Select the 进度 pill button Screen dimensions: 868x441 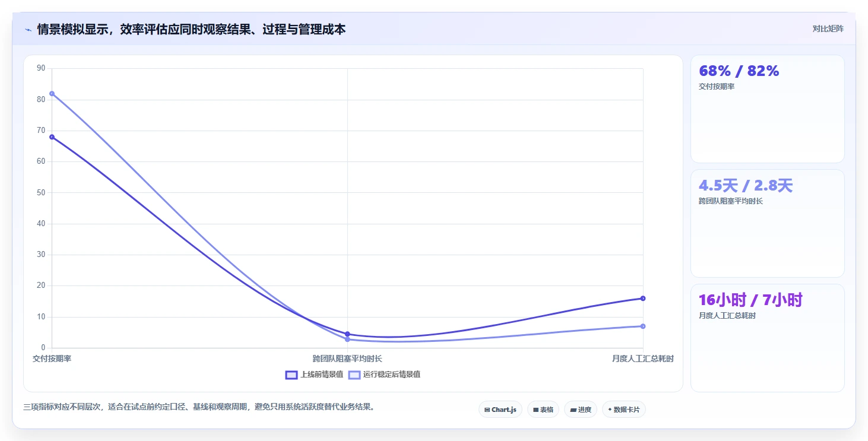[x=581, y=410]
